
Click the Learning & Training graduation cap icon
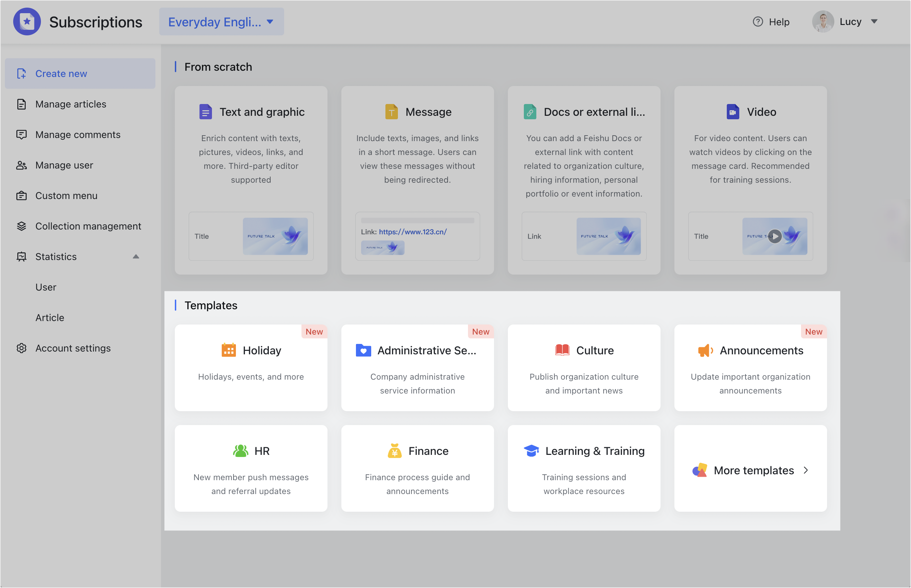pyautogui.click(x=531, y=451)
